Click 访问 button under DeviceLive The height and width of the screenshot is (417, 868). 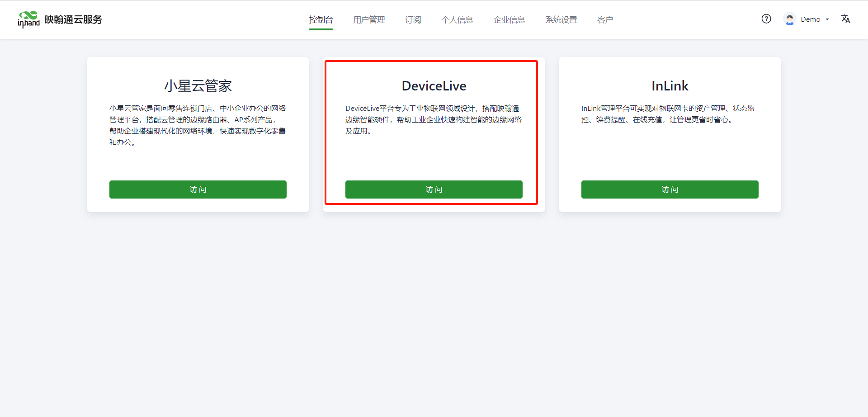[x=434, y=190]
